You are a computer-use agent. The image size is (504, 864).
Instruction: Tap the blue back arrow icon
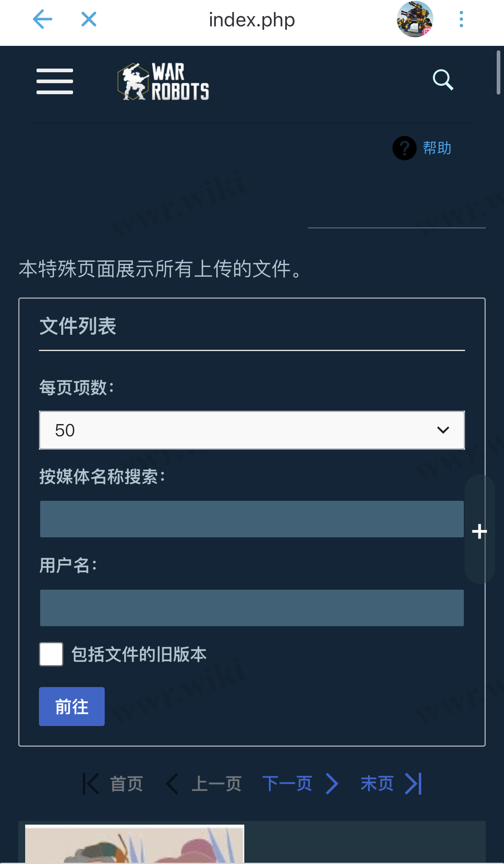[43, 19]
